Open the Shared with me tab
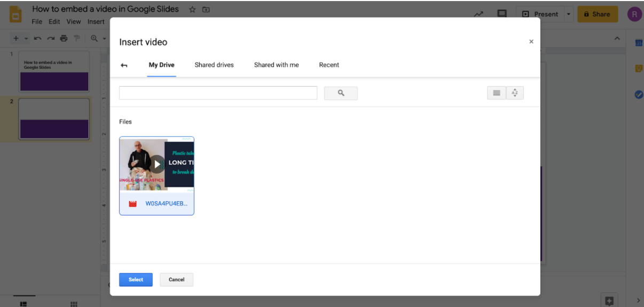Image resolution: width=644 pixels, height=307 pixels. point(276,65)
